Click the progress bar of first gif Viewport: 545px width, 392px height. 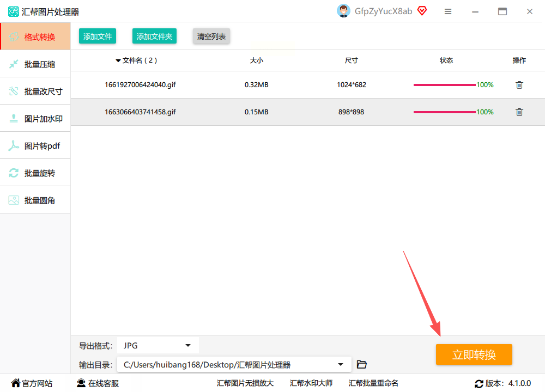(445, 85)
